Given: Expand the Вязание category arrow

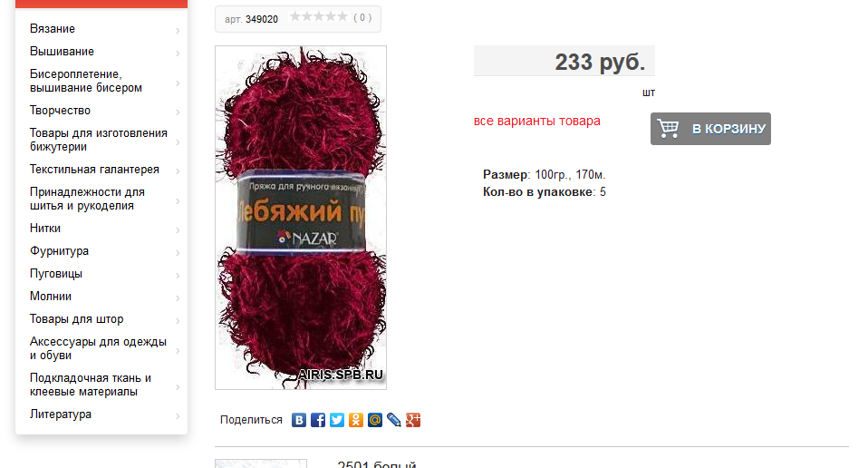Looking at the screenshot, I should coord(178,31).
